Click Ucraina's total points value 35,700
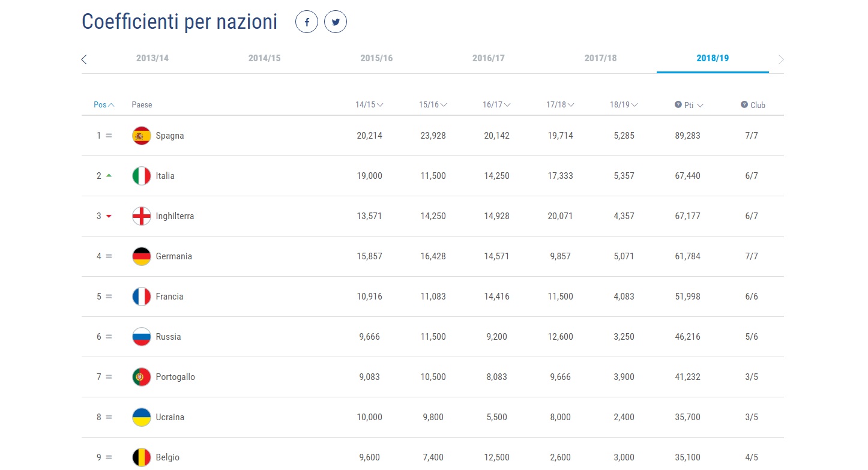This screenshot has width=868, height=470. 687,417
